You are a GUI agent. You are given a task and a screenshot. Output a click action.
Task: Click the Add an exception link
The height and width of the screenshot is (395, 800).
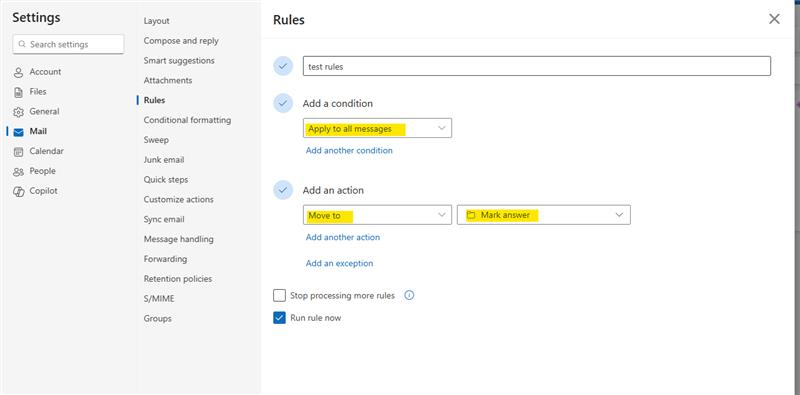(x=339, y=263)
